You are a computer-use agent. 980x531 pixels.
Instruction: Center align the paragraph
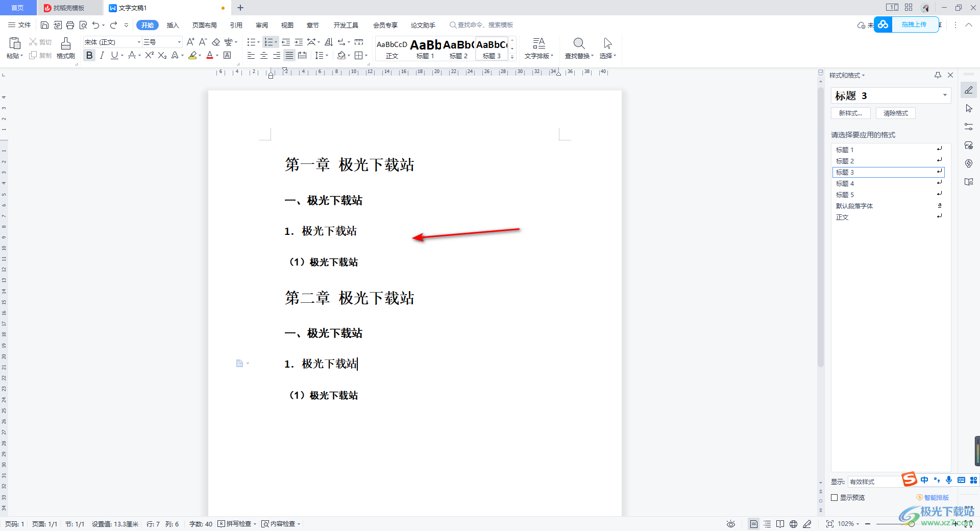click(264, 55)
